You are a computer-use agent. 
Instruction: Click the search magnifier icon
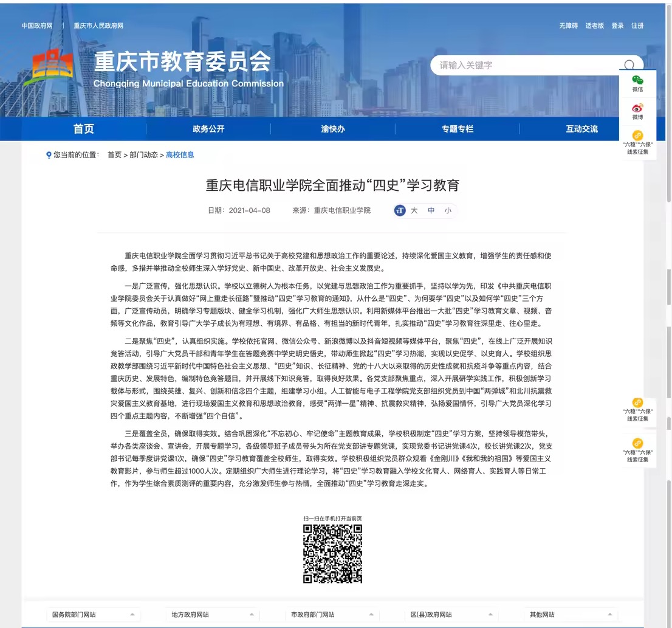point(629,65)
